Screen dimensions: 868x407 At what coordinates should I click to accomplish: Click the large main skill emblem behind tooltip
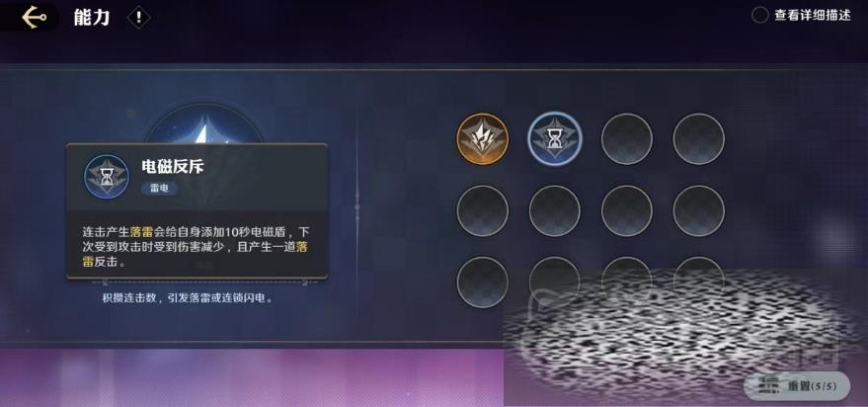204,124
